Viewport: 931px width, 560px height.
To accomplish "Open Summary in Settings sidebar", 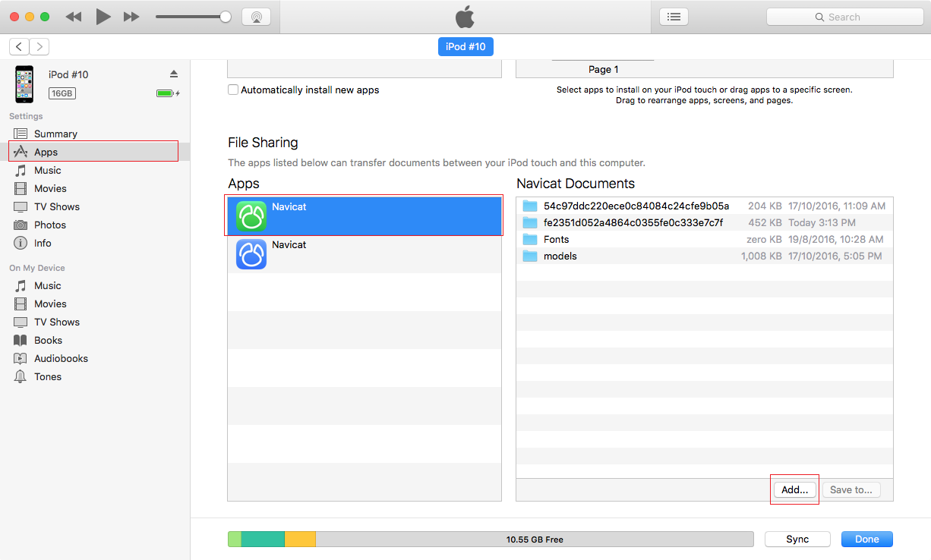I will [x=95, y=134].
